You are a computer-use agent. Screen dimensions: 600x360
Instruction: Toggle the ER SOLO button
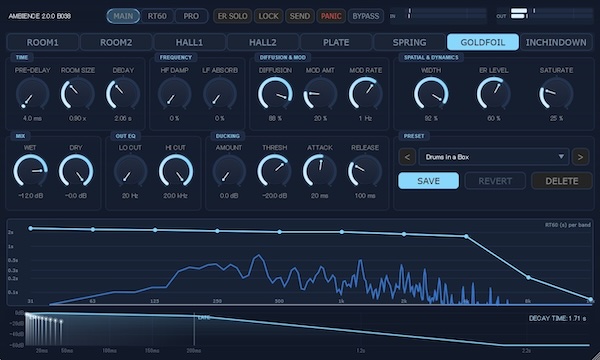(232, 16)
